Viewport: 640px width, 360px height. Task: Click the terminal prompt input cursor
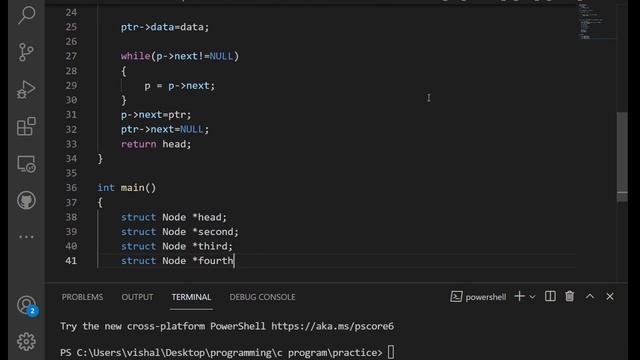coord(391,352)
